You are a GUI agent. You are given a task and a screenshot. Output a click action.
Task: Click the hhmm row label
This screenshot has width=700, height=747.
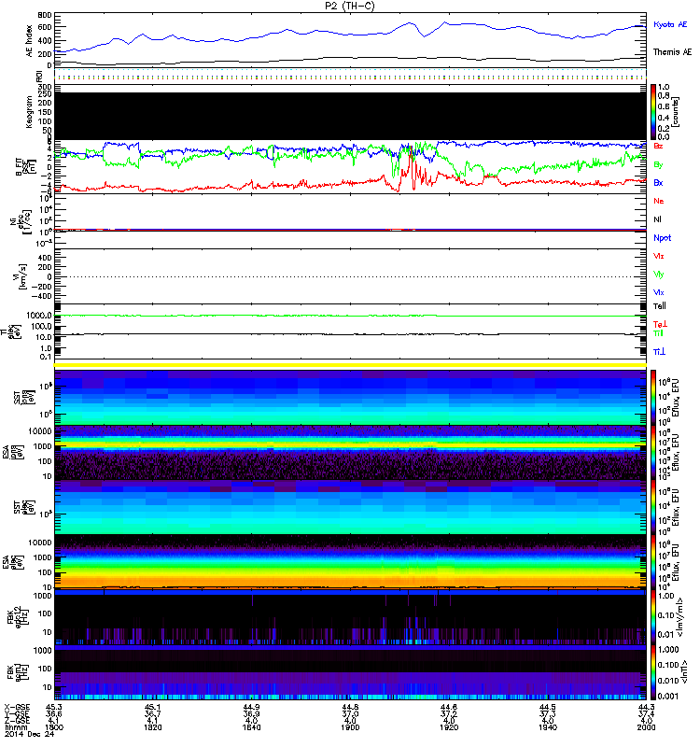point(14,727)
